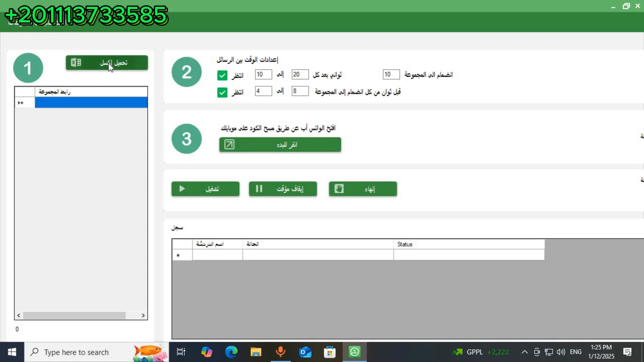Edit the group join count field showing 10
This screenshot has width=644, height=362.
click(391, 74)
